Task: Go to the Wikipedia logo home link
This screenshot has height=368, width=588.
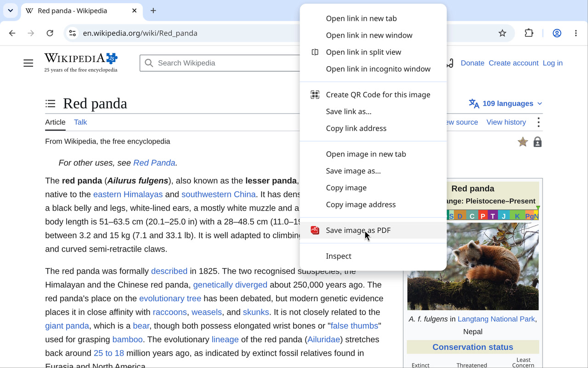Action: click(81, 63)
